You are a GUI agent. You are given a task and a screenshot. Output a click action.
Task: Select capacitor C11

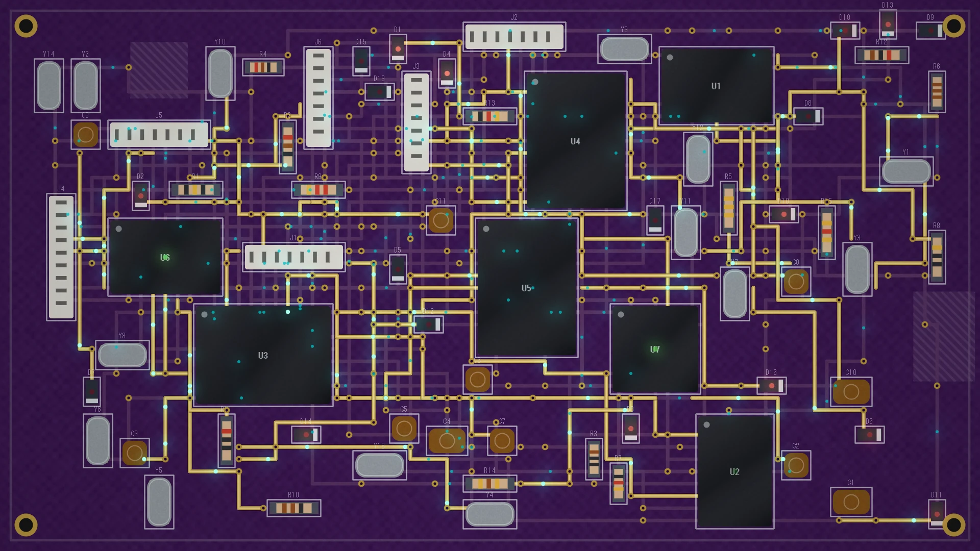(x=440, y=220)
